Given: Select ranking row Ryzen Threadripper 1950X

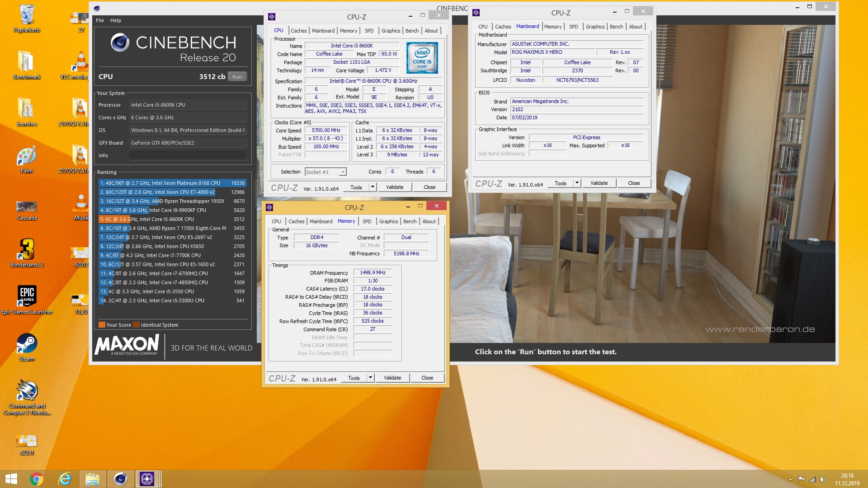Looking at the screenshot, I should [172, 201].
